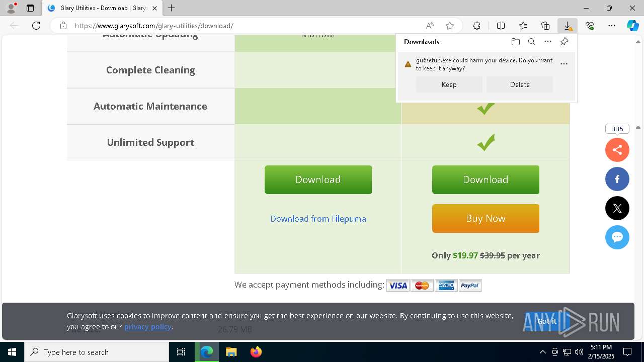644x362 pixels.
Task: Delete the gu6setup.exe download
Action: (520, 84)
